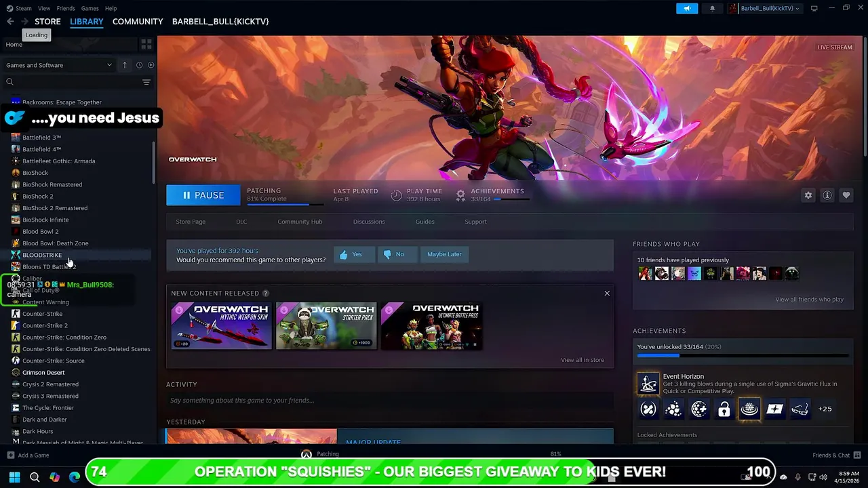Focus the library search field
The height and width of the screenshot is (488, 868).
(x=71, y=82)
